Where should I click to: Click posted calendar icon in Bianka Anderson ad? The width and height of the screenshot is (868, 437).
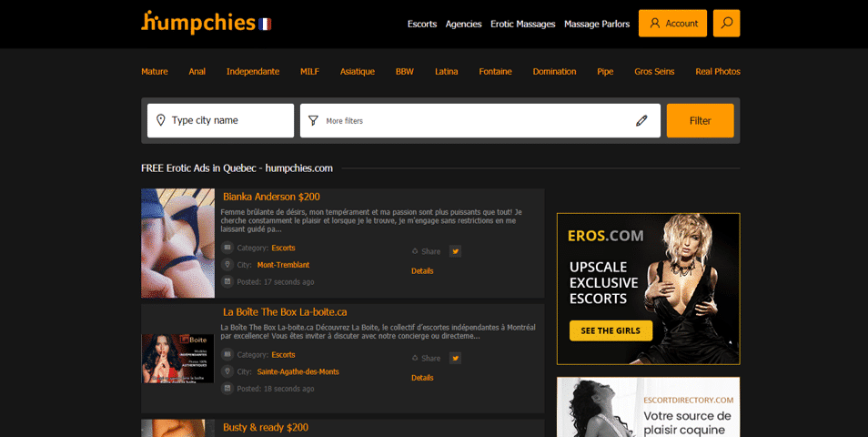pyautogui.click(x=227, y=282)
